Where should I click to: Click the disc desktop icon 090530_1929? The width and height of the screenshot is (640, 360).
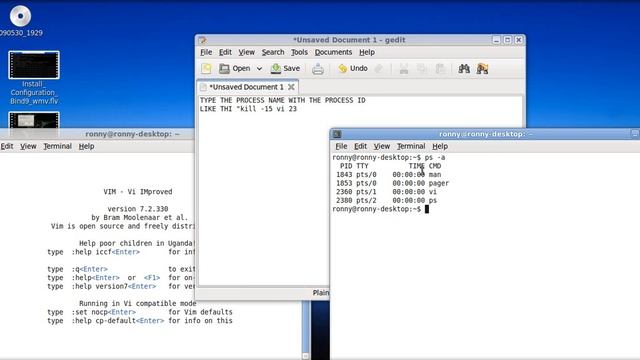click(x=20, y=20)
